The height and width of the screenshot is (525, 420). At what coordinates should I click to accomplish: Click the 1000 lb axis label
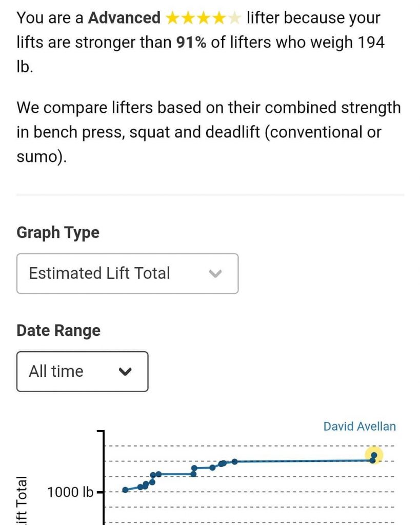pos(70,493)
